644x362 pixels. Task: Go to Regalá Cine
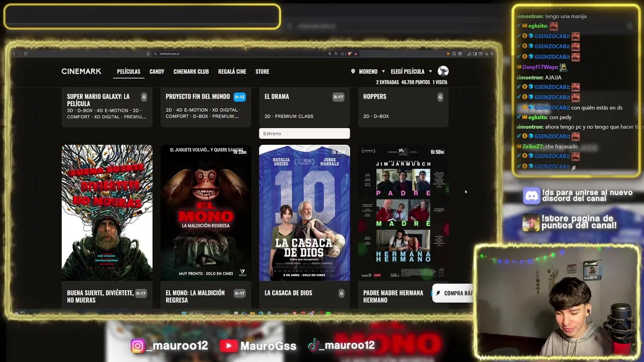click(x=232, y=71)
